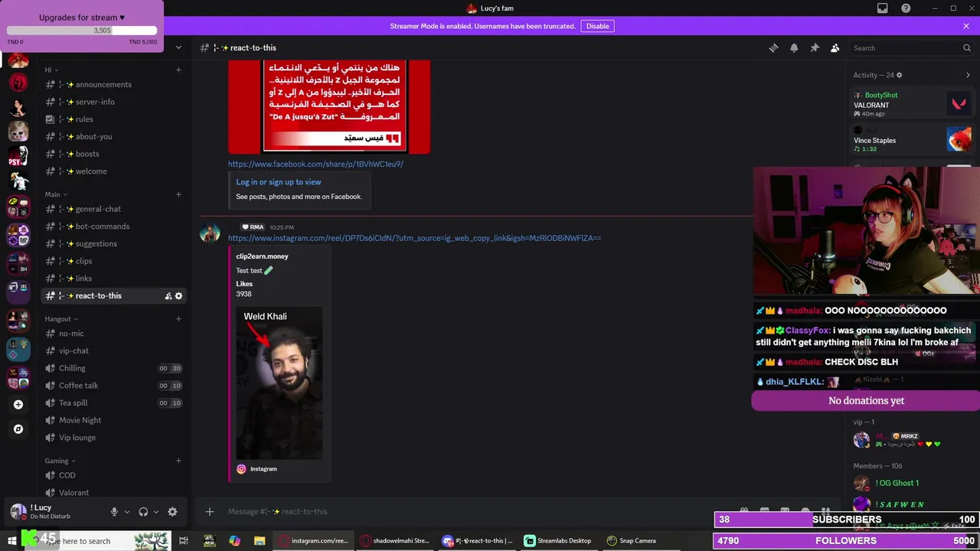This screenshot has height=551, width=980.
Task: Show pinned messages
Action: pos(815,47)
